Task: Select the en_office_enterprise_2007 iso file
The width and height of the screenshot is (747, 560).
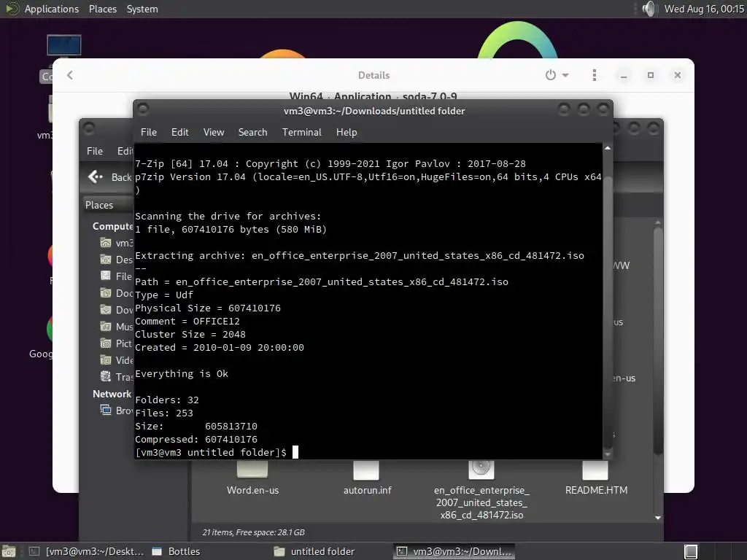Action: [481, 491]
